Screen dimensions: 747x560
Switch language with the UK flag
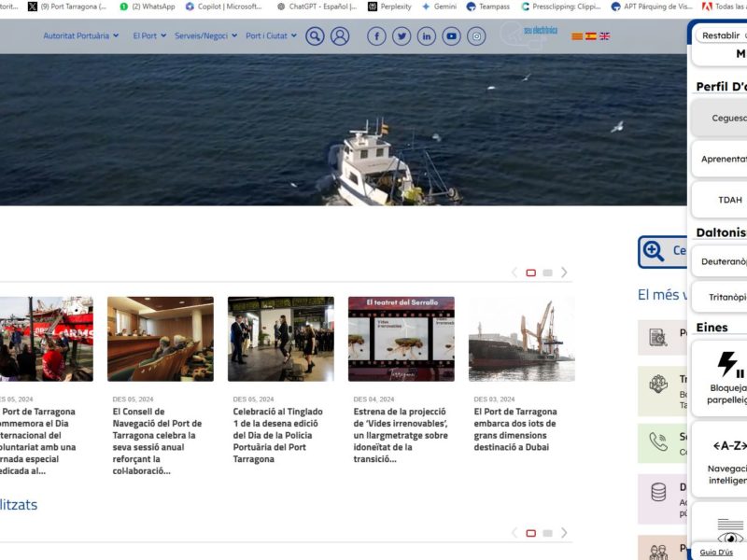click(604, 36)
